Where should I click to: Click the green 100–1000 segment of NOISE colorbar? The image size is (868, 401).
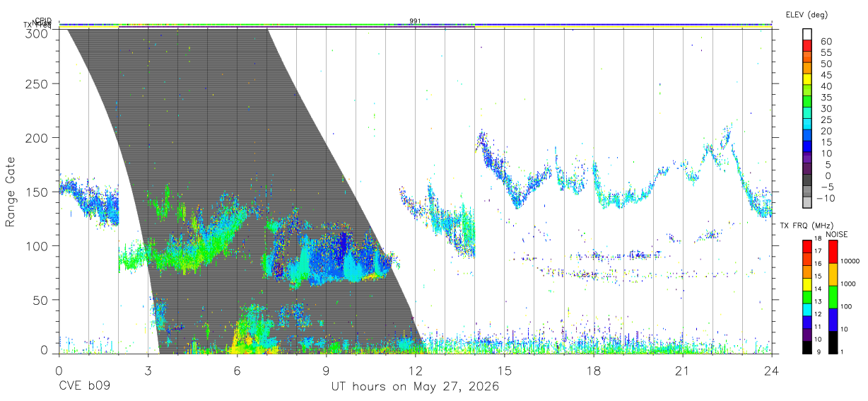[833, 296]
